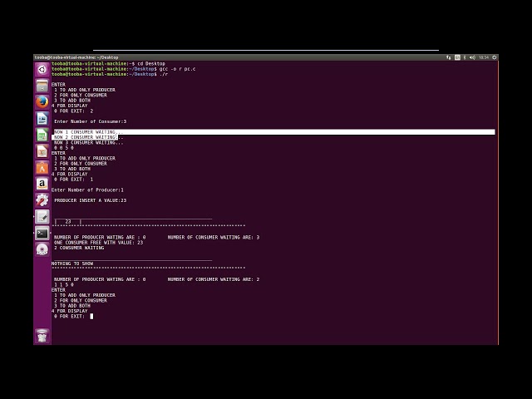Screen dimensions: 532x399
Task: Click the 'gcc -o r pc.c' command line
Action: 177,69
